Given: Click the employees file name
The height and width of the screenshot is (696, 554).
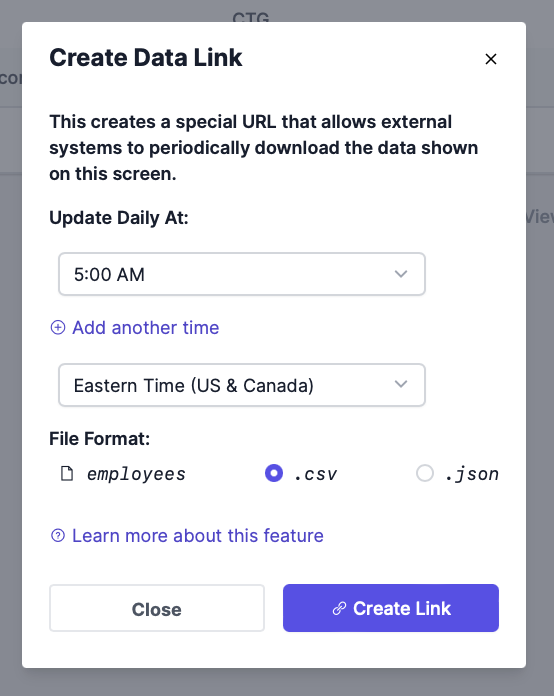Looking at the screenshot, I should pos(136,474).
